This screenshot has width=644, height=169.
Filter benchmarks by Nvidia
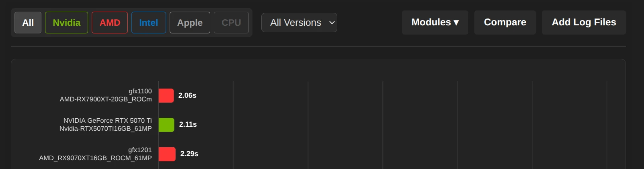[66, 23]
